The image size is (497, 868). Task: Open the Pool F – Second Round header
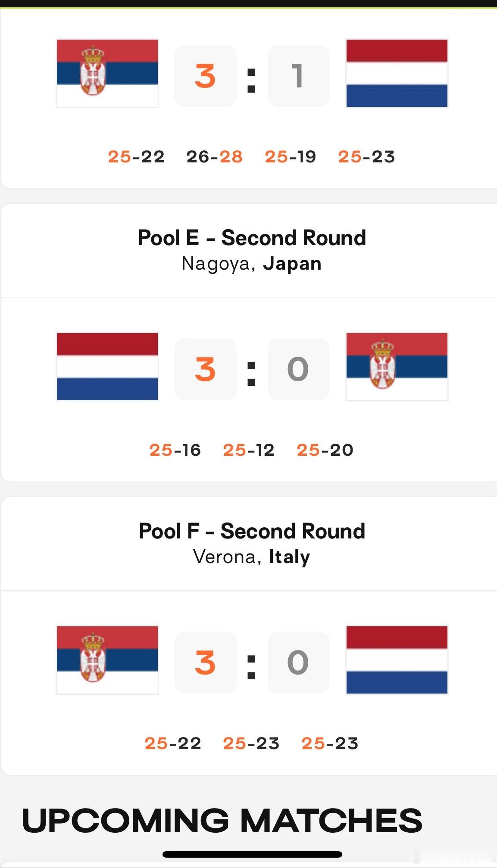[252, 531]
